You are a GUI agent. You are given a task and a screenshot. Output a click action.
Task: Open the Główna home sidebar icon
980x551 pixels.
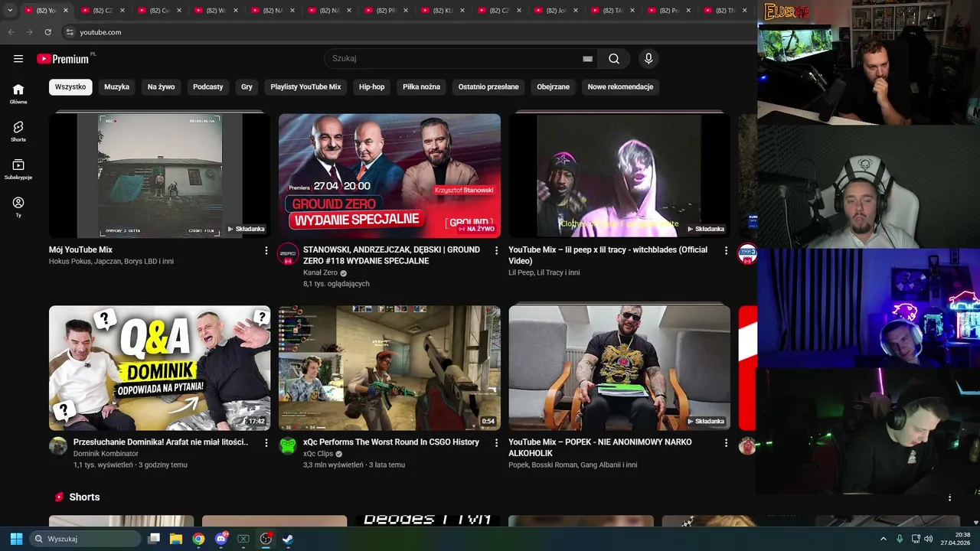coord(18,93)
